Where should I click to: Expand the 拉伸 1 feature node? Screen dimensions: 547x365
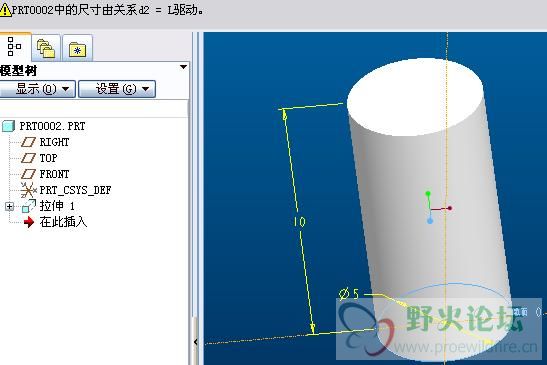click(x=9, y=207)
